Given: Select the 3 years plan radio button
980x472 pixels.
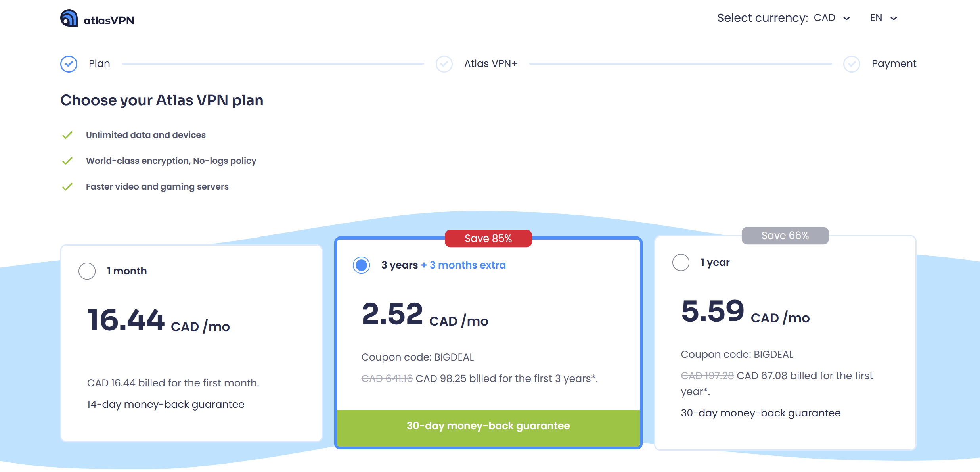Looking at the screenshot, I should 361,265.
